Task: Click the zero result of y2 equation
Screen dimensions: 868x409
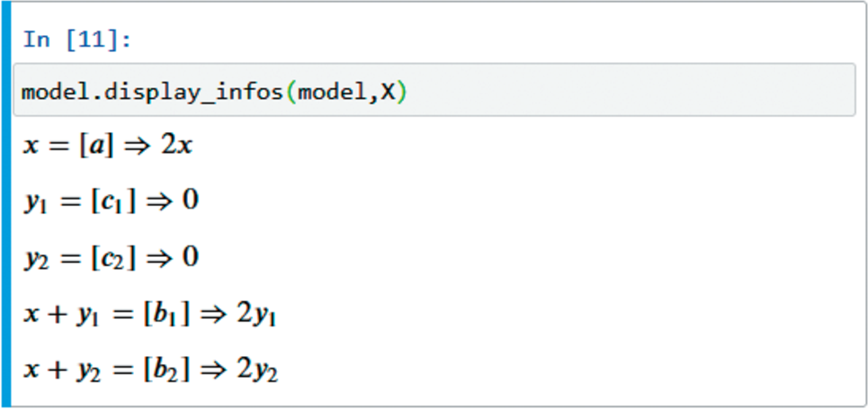Action: pos(190,257)
